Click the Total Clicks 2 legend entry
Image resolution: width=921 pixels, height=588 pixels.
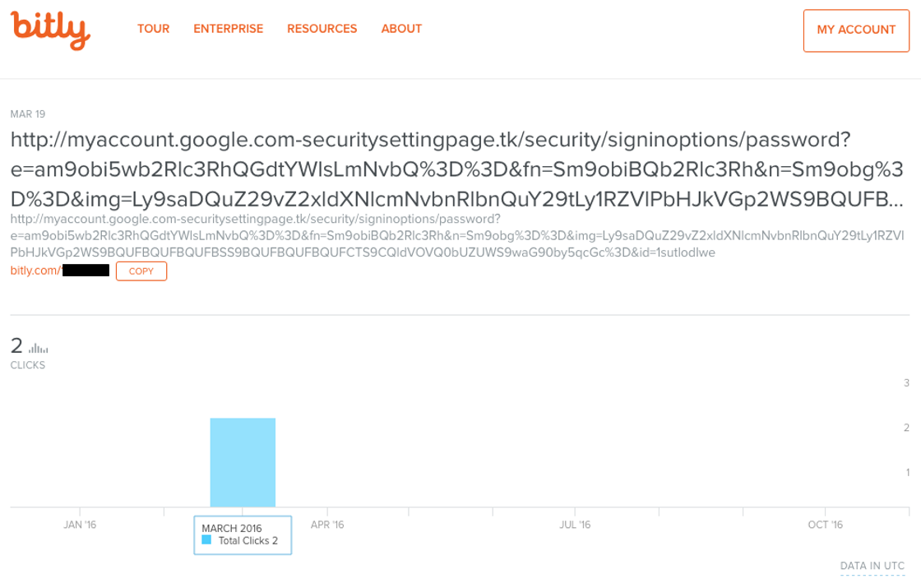(247, 541)
